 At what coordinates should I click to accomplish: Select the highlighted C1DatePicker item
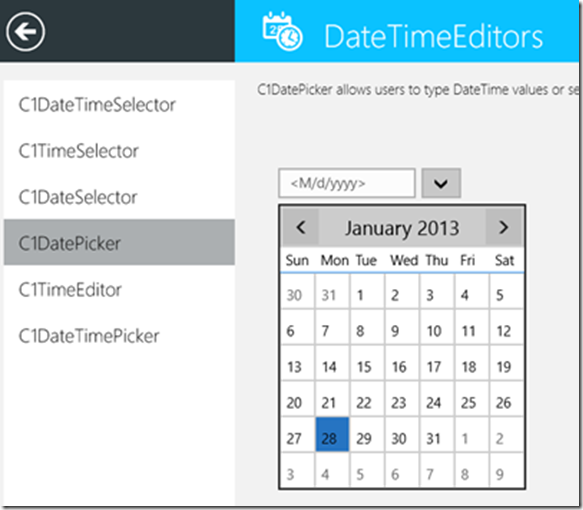click(119, 243)
